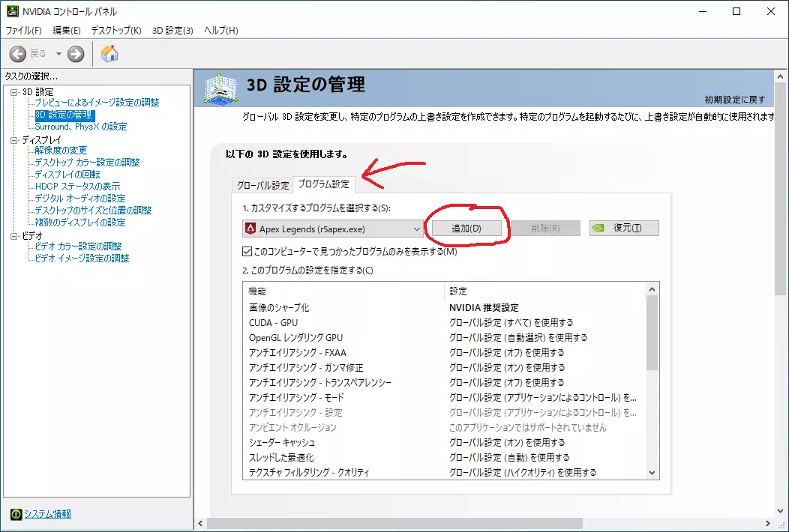
Task: Click 初期設定に戻す link
Action: tap(735, 100)
